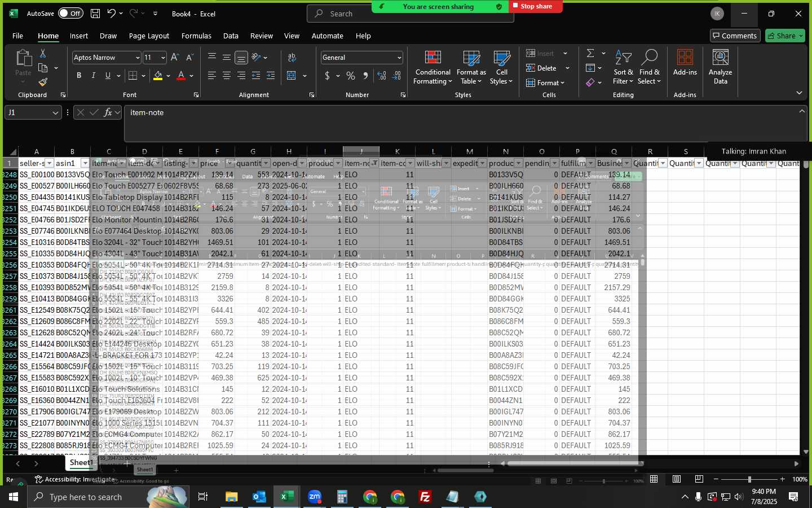The height and width of the screenshot is (508, 812).
Task: Open File Explorer in the taskbar
Action: click(232, 497)
